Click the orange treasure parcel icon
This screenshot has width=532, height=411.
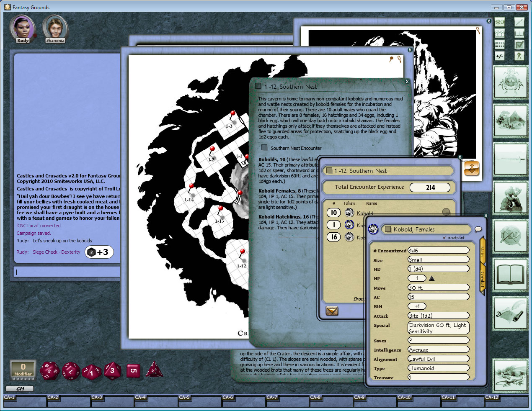(472, 169)
